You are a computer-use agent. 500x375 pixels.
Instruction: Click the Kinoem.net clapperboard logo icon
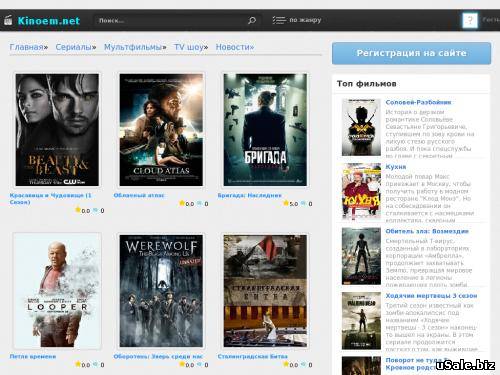(x=8, y=20)
